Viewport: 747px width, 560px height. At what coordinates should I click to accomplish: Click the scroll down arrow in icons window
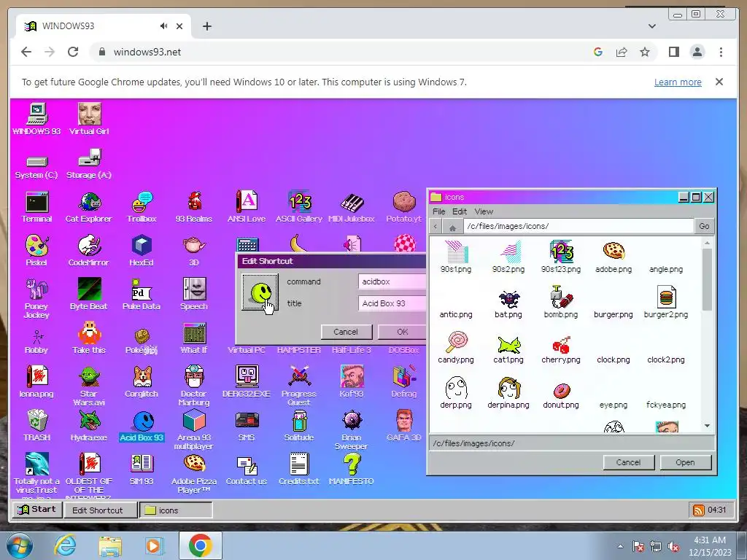[x=707, y=426]
